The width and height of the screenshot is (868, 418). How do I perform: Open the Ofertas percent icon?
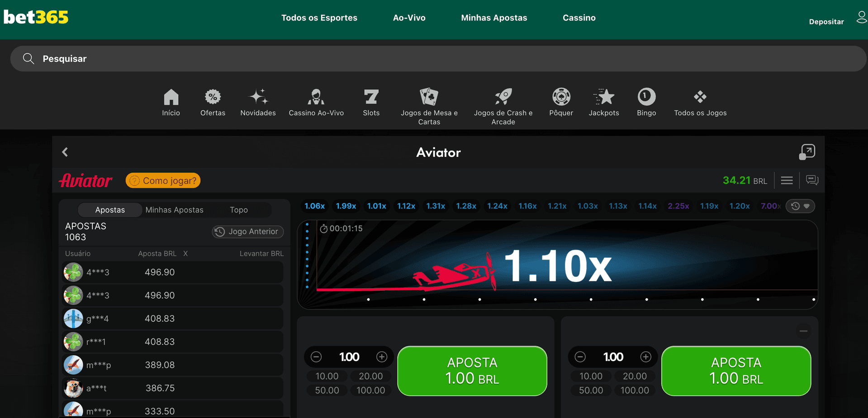[x=213, y=97]
